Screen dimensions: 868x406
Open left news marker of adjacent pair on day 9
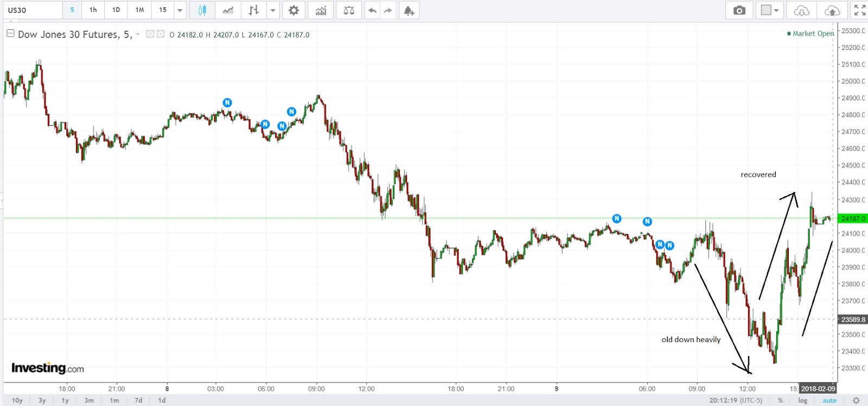pyautogui.click(x=660, y=244)
